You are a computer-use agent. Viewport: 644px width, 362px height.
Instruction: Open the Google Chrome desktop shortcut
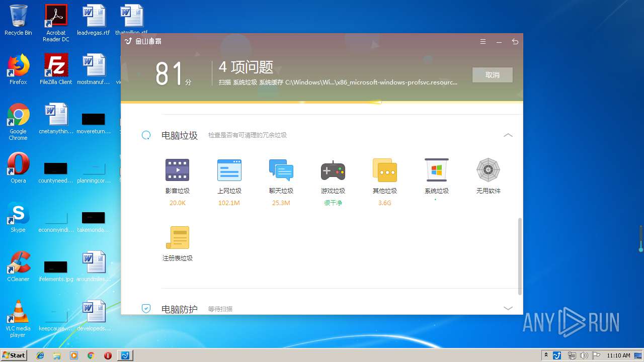pyautogui.click(x=18, y=122)
